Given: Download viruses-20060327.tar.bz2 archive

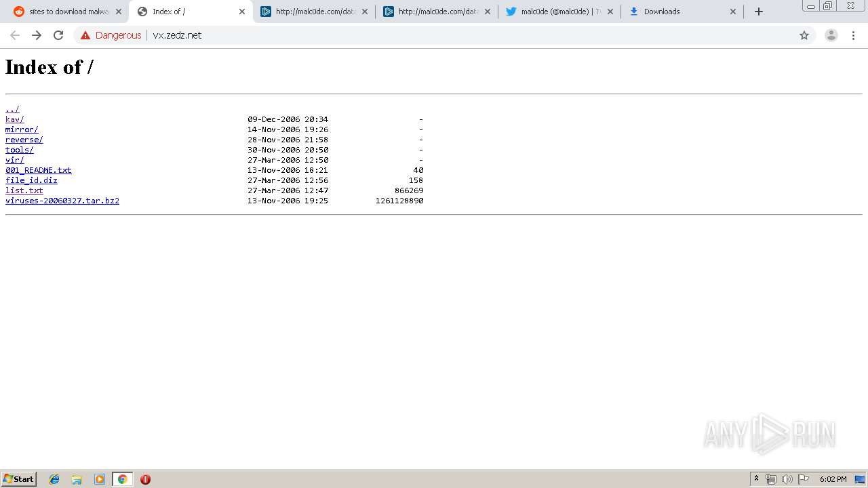Looking at the screenshot, I should click(62, 201).
